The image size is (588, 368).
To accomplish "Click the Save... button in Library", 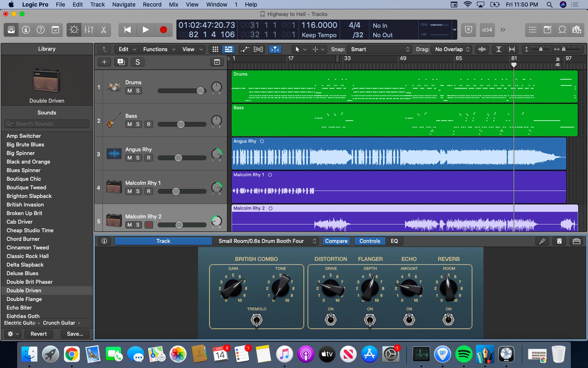I will coord(75,334).
